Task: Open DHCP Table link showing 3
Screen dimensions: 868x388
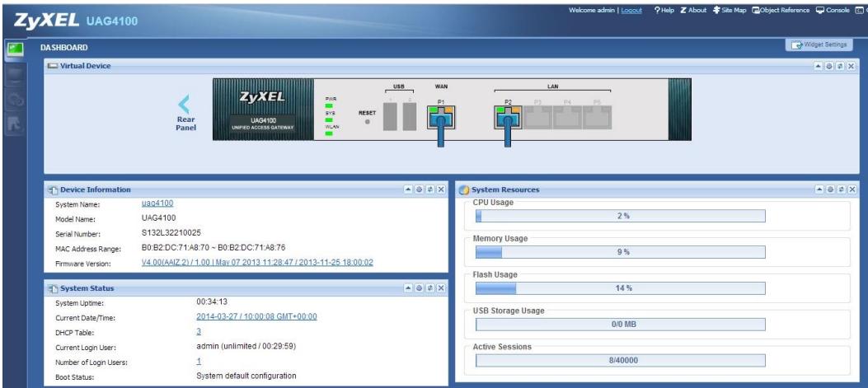Action: [x=199, y=331]
